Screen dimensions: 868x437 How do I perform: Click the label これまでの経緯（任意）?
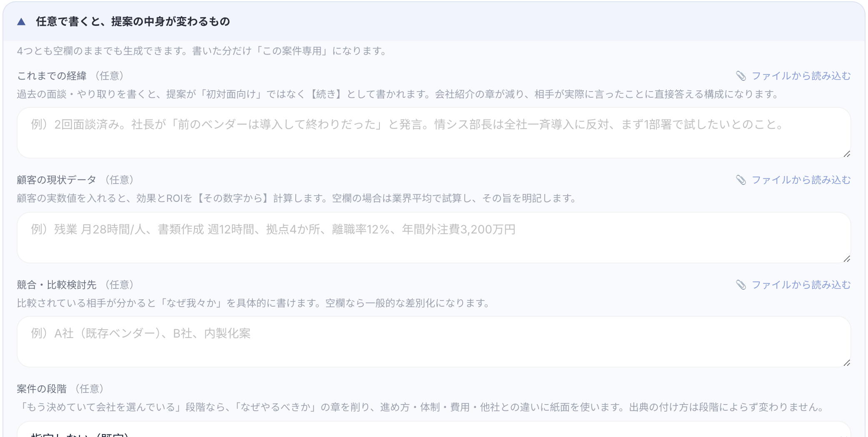tap(71, 76)
